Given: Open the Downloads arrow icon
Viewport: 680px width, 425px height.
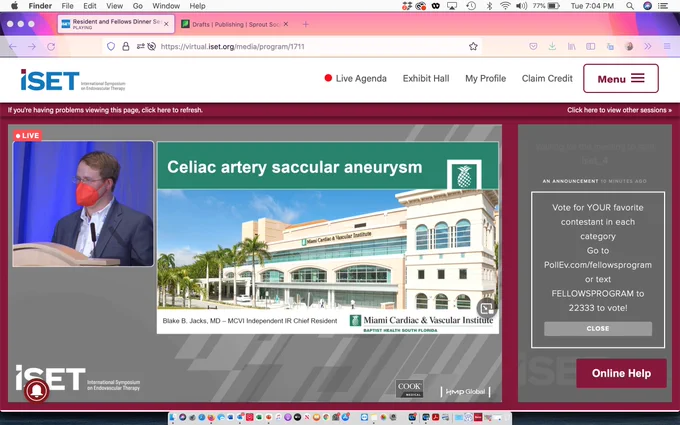Looking at the screenshot, I should coord(552,46).
